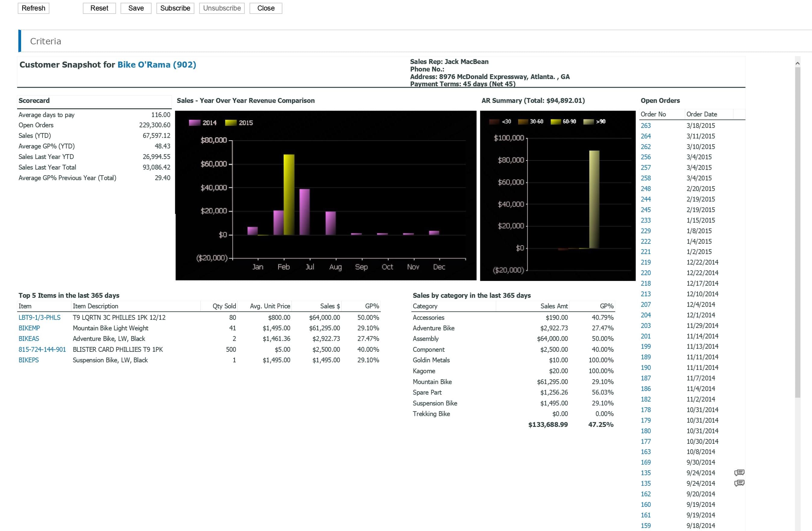Image resolution: width=812 pixels, height=531 pixels.
Task: Open order number 263 link
Action: [x=646, y=126]
